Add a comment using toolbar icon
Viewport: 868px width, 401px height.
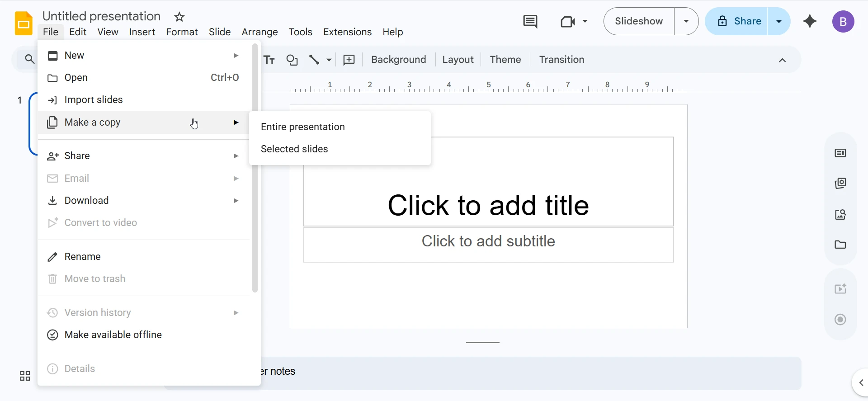pyautogui.click(x=349, y=60)
